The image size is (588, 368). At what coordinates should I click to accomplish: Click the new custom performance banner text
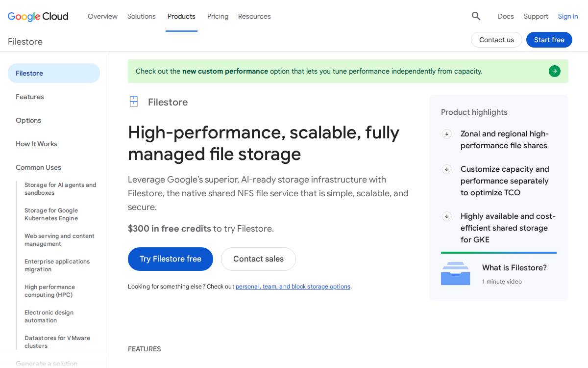pyautogui.click(x=225, y=71)
